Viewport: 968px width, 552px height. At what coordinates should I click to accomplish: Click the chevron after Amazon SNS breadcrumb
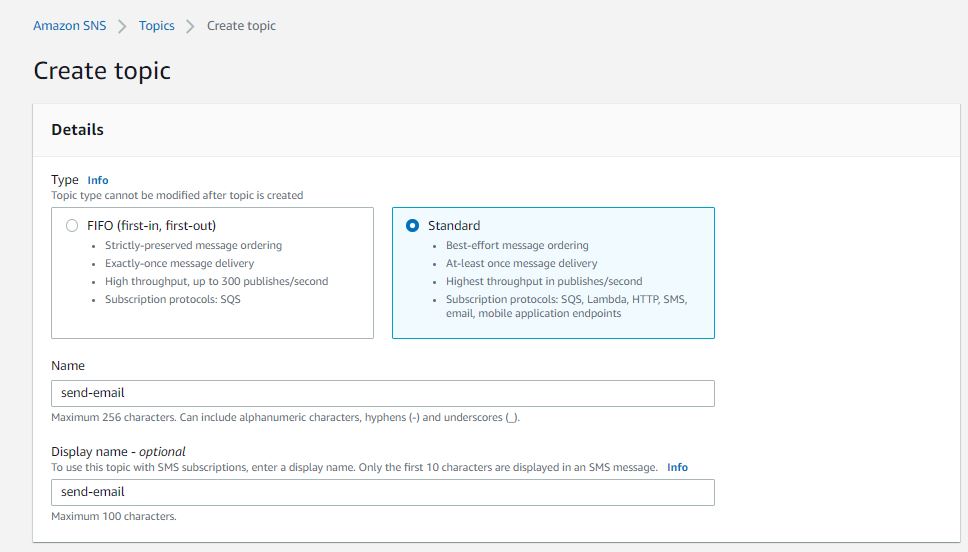[123, 26]
